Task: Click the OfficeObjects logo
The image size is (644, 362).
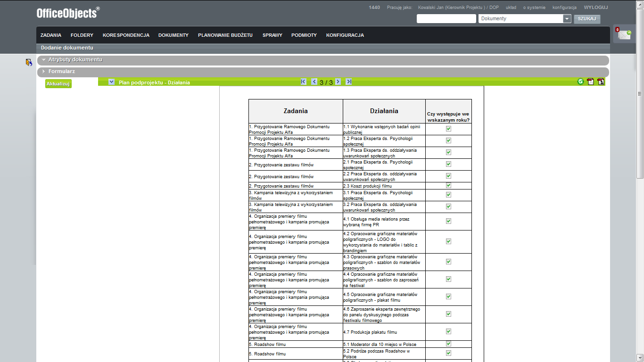Action: 68,13
